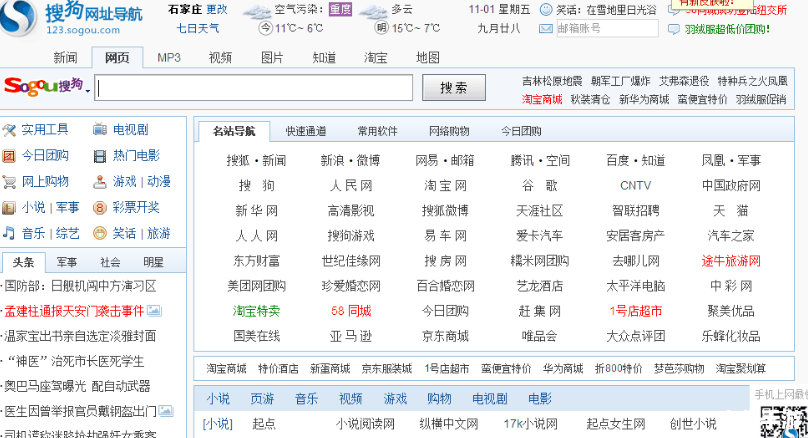The width and height of the screenshot is (808, 438).
Task: Open the 起点 novel site link
Action: point(264,424)
